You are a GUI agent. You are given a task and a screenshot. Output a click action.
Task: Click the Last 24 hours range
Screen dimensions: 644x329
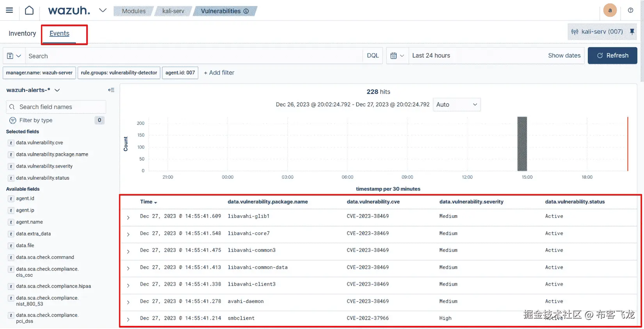point(431,55)
